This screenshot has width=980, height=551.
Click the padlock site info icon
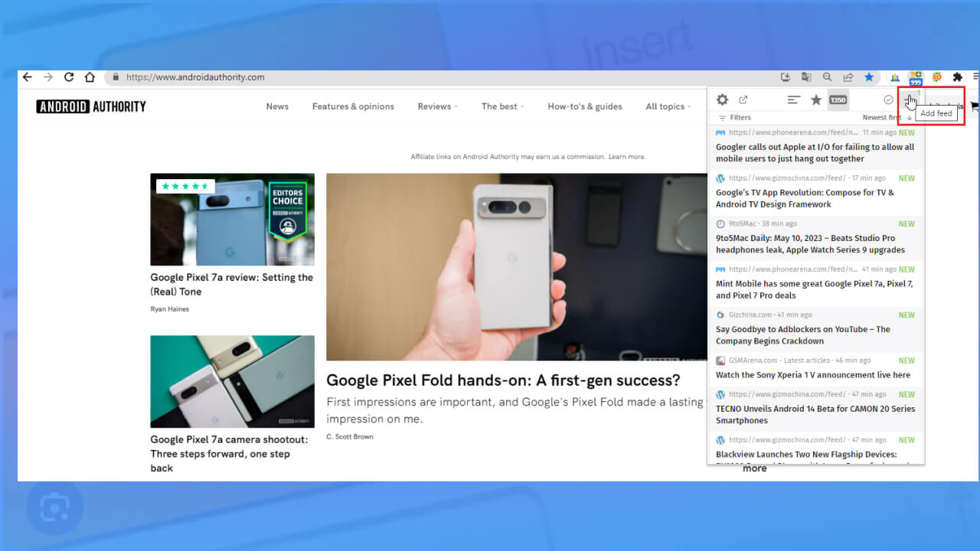click(116, 77)
